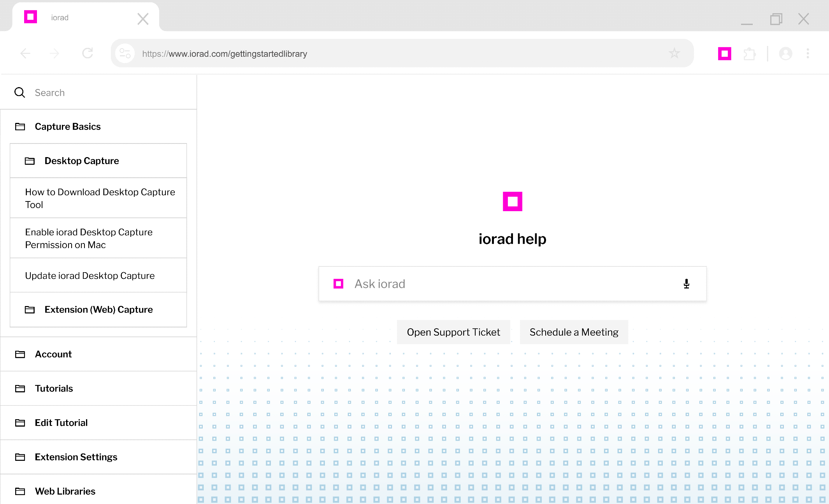This screenshot has height=504, width=829.
Task: Click the iorad favicon on the tab
Action: pos(30,17)
